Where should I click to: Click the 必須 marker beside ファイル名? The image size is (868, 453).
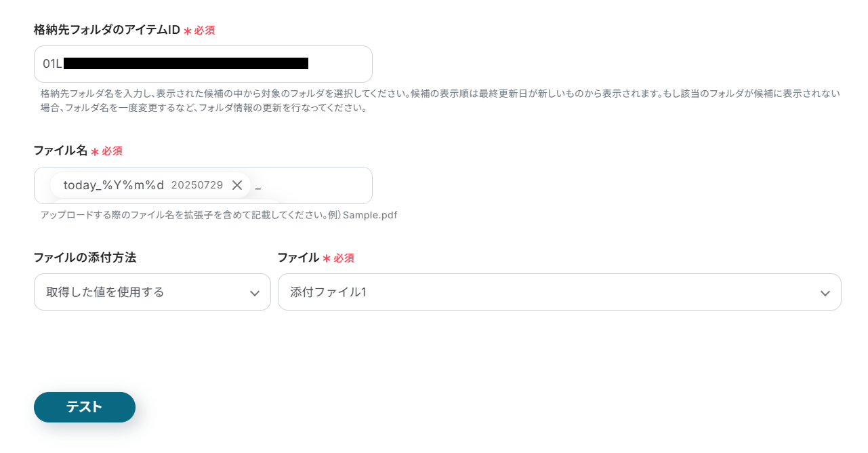click(112, 151)
